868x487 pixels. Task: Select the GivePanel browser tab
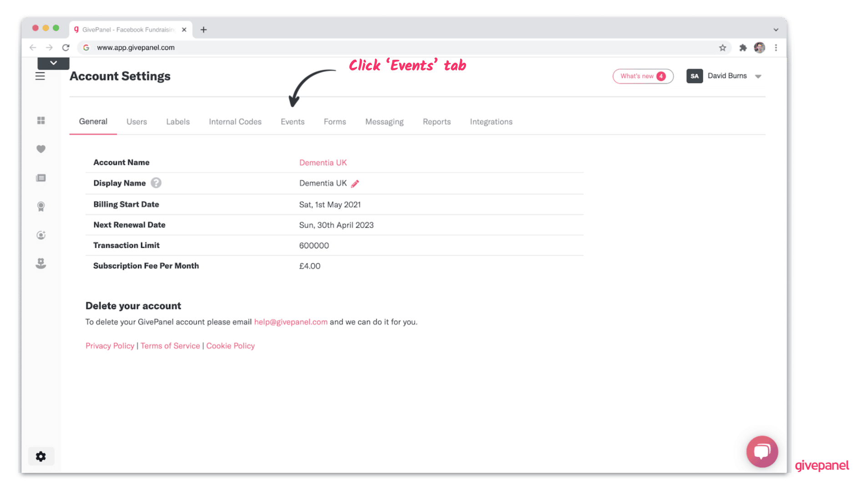coord(131,30)
